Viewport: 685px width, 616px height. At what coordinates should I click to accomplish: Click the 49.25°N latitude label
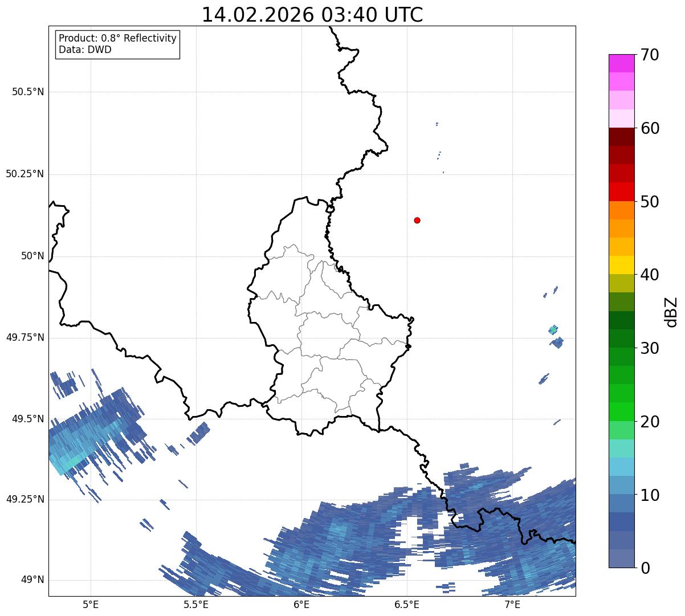(25, 500)
